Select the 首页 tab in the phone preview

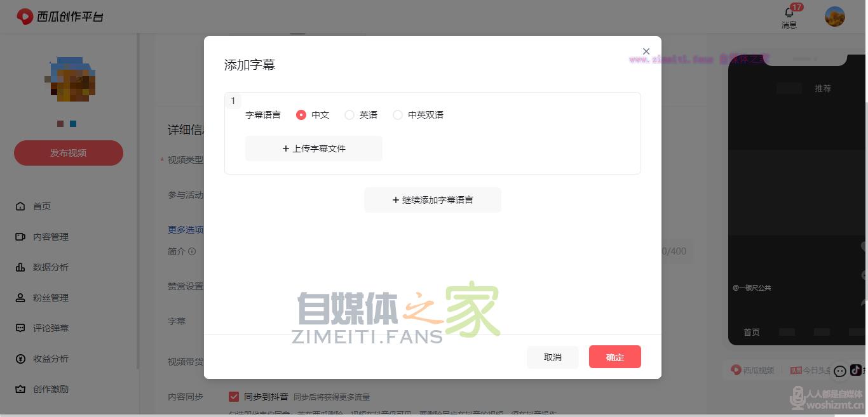751,332
